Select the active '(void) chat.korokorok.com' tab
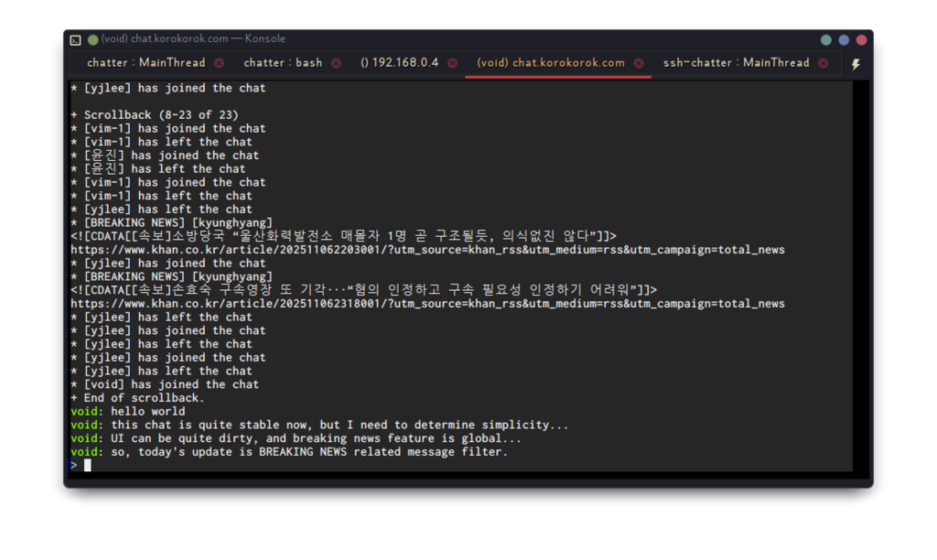 550,63
